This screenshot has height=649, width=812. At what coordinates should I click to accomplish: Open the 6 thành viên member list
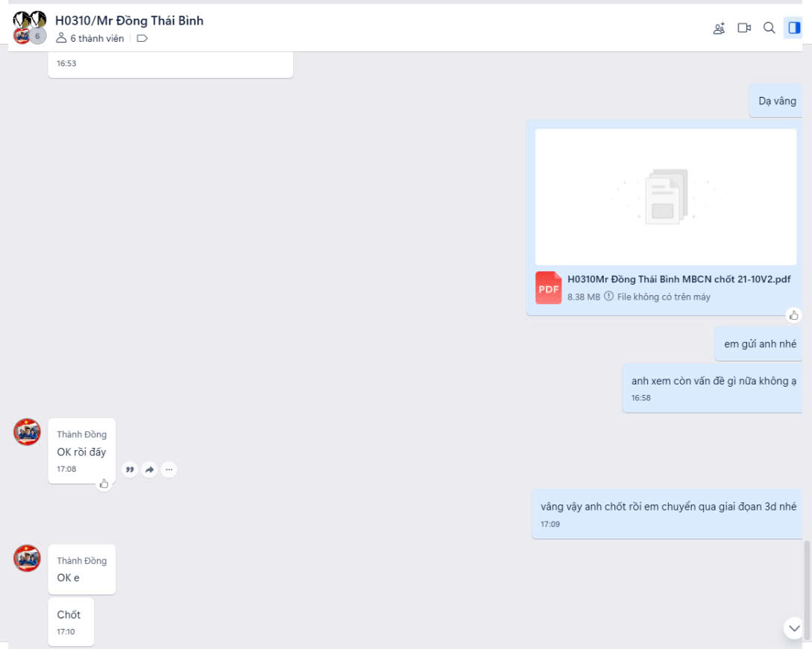(x=90, y=39)
